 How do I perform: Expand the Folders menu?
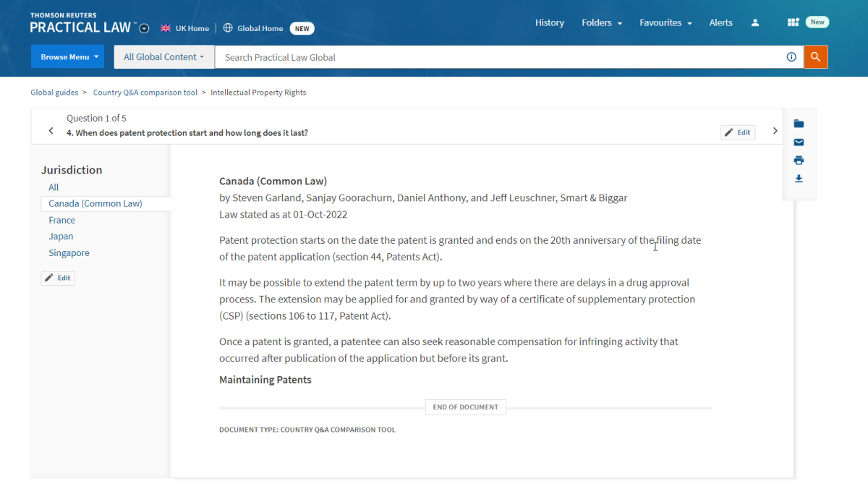pyautogui.click(x=601, y=23)
